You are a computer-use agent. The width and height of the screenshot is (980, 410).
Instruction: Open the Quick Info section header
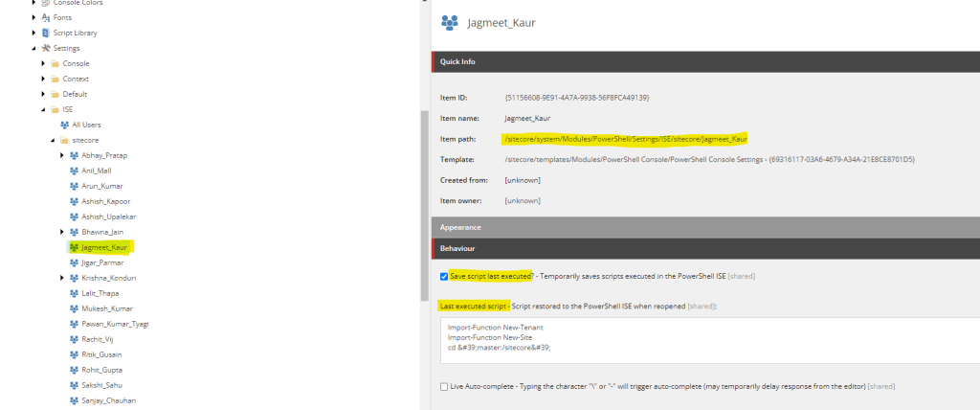click(x=457, y=61)
